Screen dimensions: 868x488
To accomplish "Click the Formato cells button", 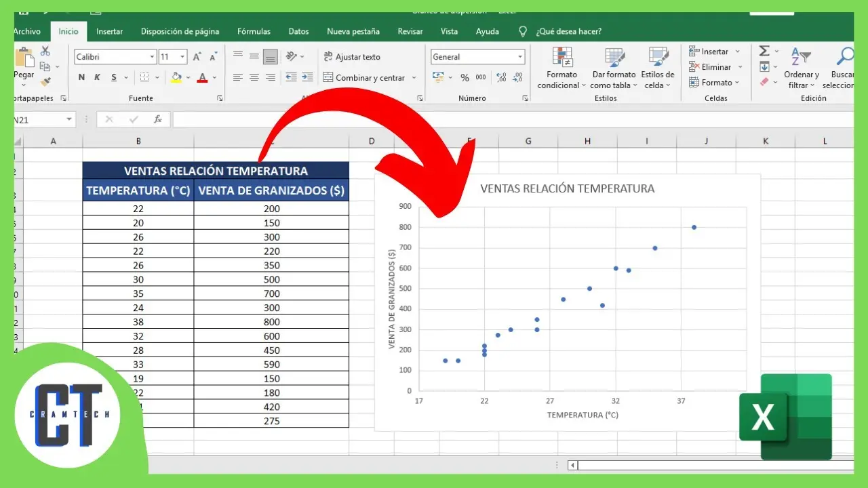I will pos(715,83).
